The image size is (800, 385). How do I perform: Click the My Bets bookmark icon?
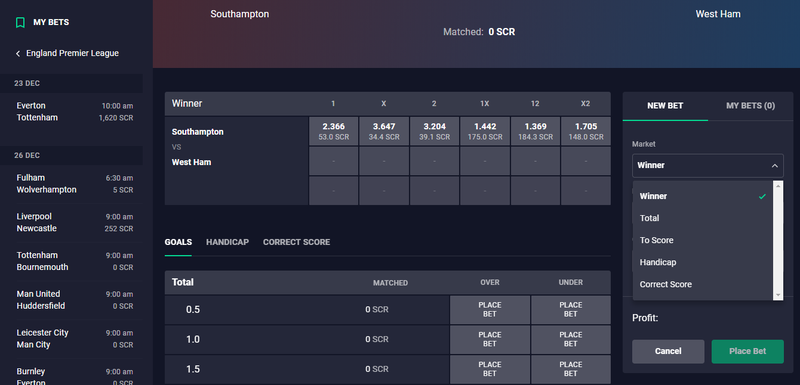click(x=20, y=22)
